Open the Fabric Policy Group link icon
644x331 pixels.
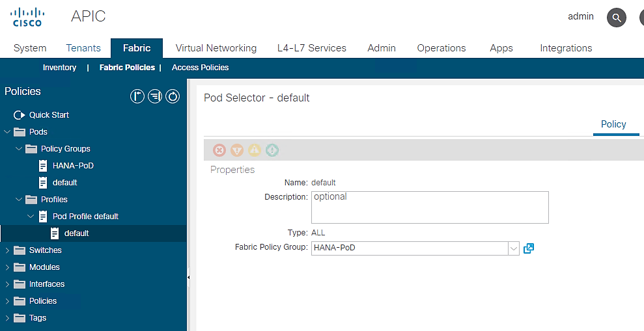pos(529,248)
